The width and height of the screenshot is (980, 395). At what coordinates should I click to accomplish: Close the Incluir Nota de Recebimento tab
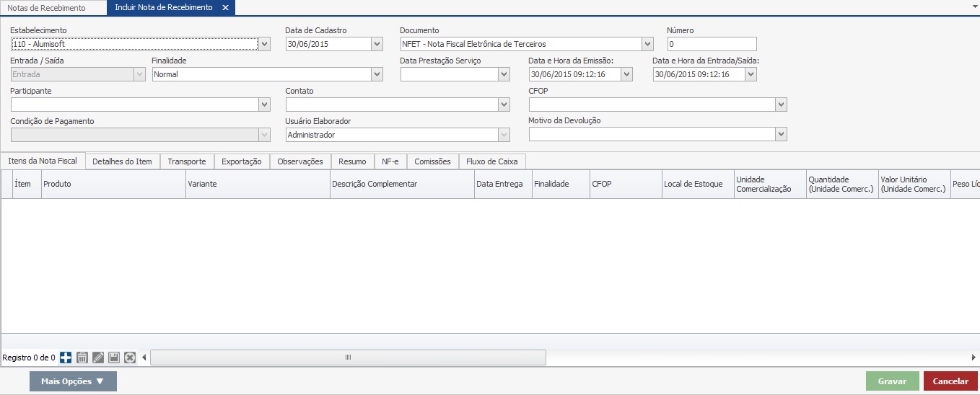pyautogui.click(x=225, y=8)
